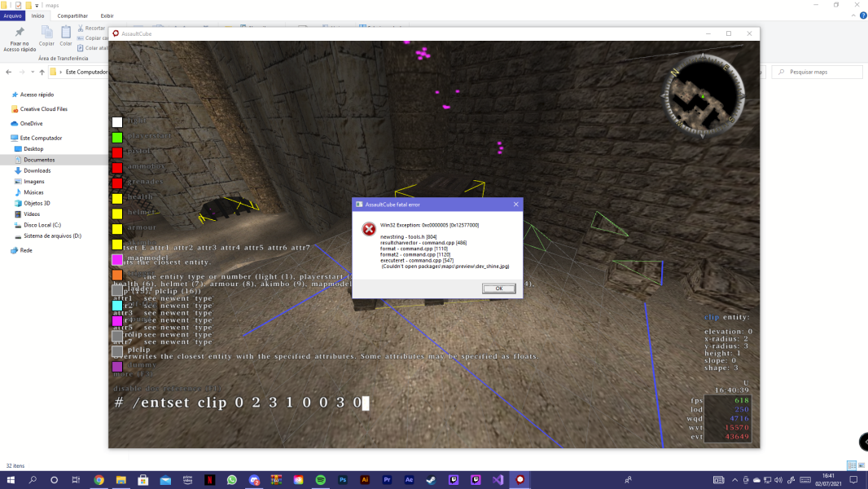Image resolution: width=868 pixels, height=489 pixels.
Task: Click the error icon in the fatal error dialog
Action: coord(370,228)
